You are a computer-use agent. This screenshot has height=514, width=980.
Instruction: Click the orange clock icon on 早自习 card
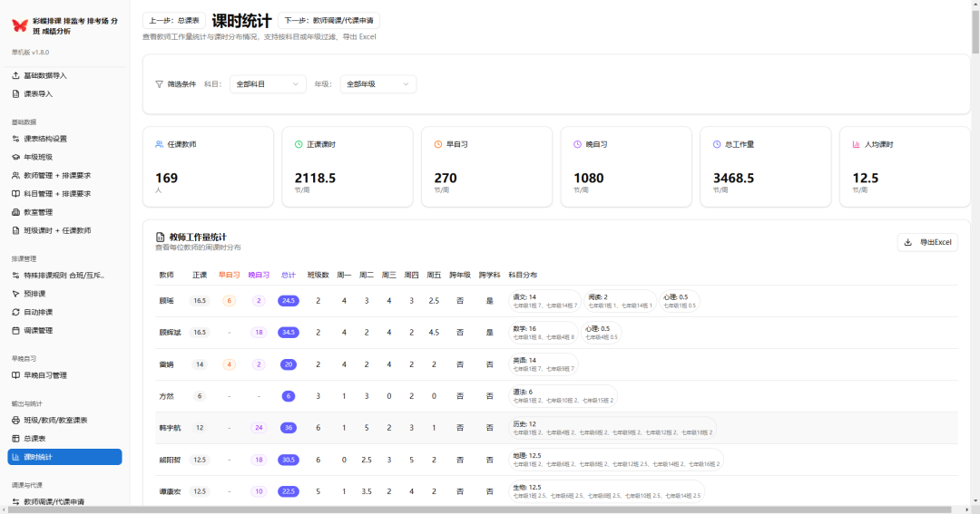click(438, 144)
